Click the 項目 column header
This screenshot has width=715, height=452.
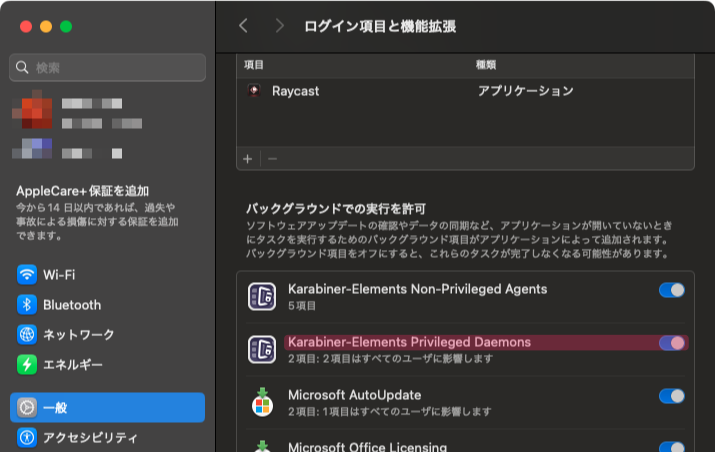coord(254,65)
